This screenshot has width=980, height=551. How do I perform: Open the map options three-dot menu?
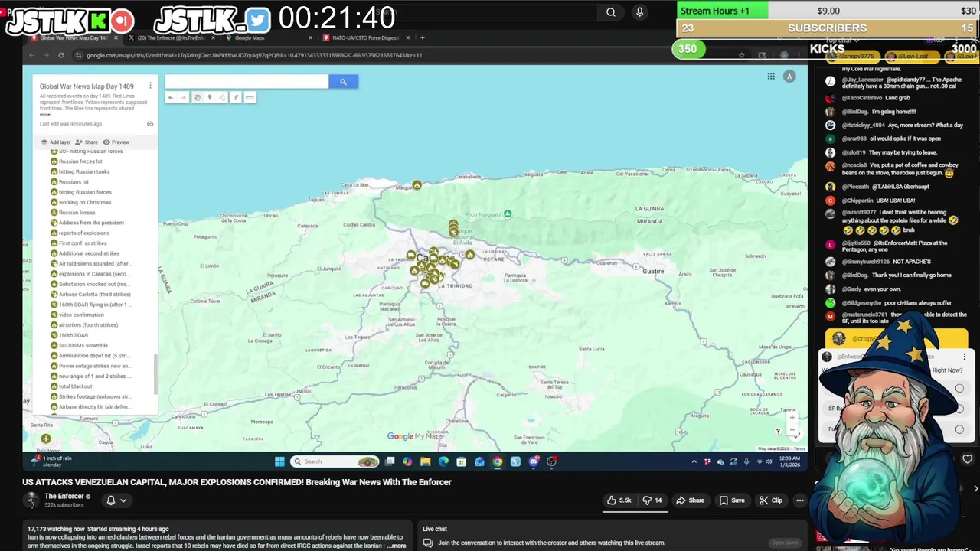click(150, 86)
